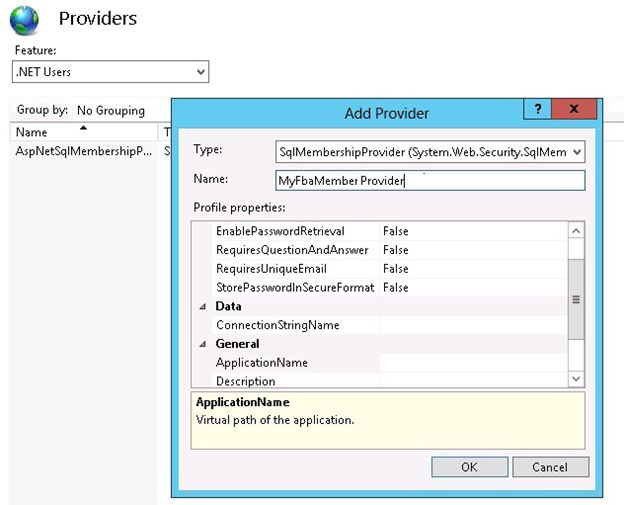Viewport: 624px width, 505px height.
Task: Collapse the General property category
Action: [204, 344]
